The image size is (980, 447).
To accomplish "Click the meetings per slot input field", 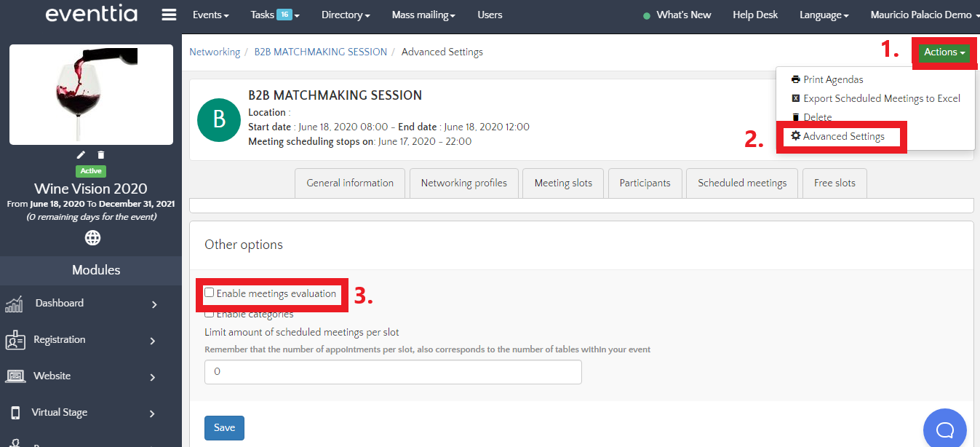I will click(x=393, y=371).
